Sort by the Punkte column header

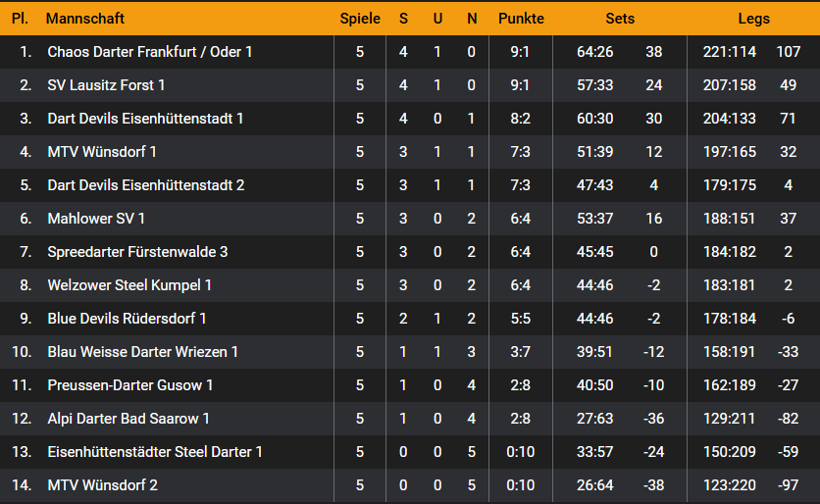[x=521, y=19]
